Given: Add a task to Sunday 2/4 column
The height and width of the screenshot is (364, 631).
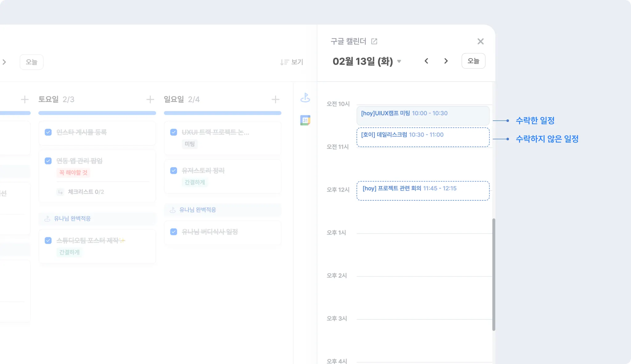Looking at the screenshot, I should point(275,99).
